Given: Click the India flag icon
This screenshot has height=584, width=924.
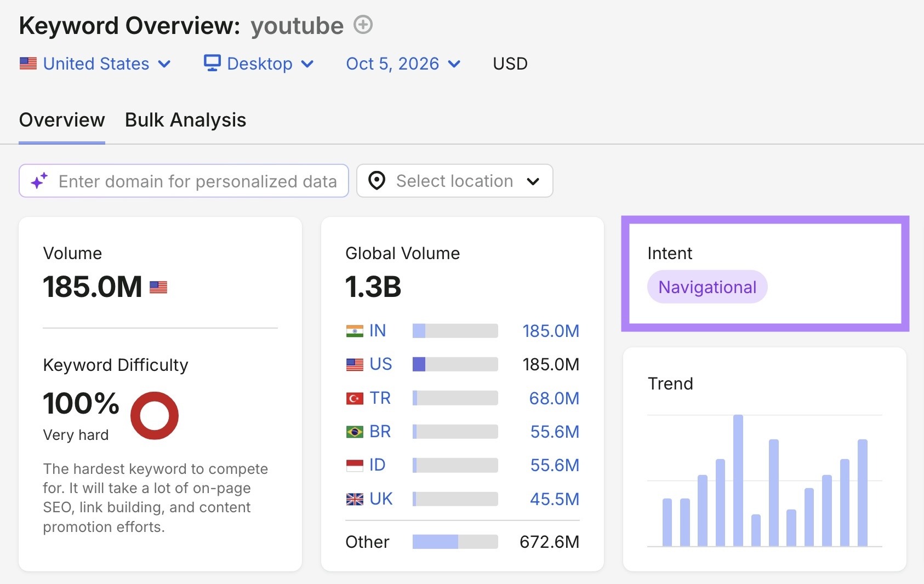Looking at the screenshot, I should coord(355,331).
